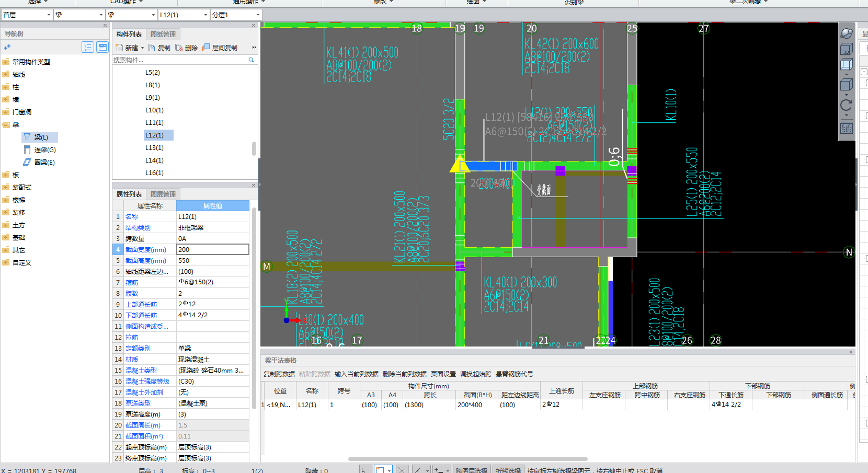This screenshot has height=473, width=868.
Task: Click the 折线选择 status bar button
Action: tap(508, 470)
